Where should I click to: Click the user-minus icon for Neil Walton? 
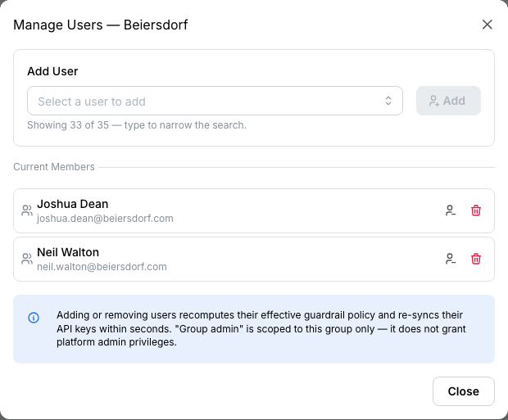(x=451, y=259)
